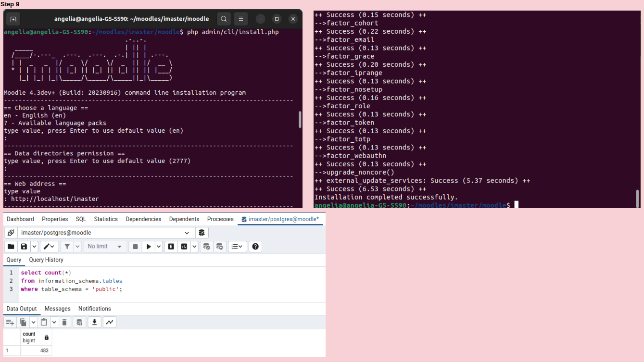Click the rollback transaction icon
This screenshot has width=644, height=362.
220,247
